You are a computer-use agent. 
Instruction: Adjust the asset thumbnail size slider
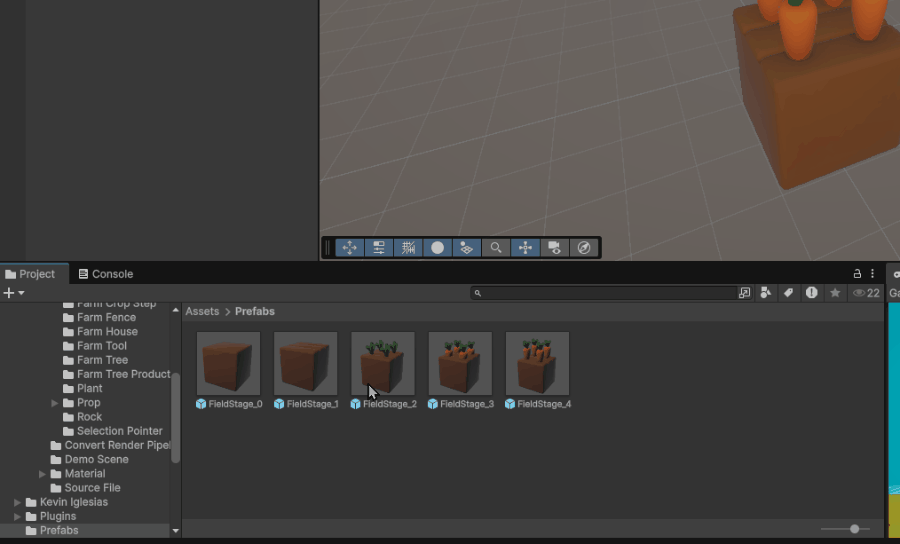854,528
